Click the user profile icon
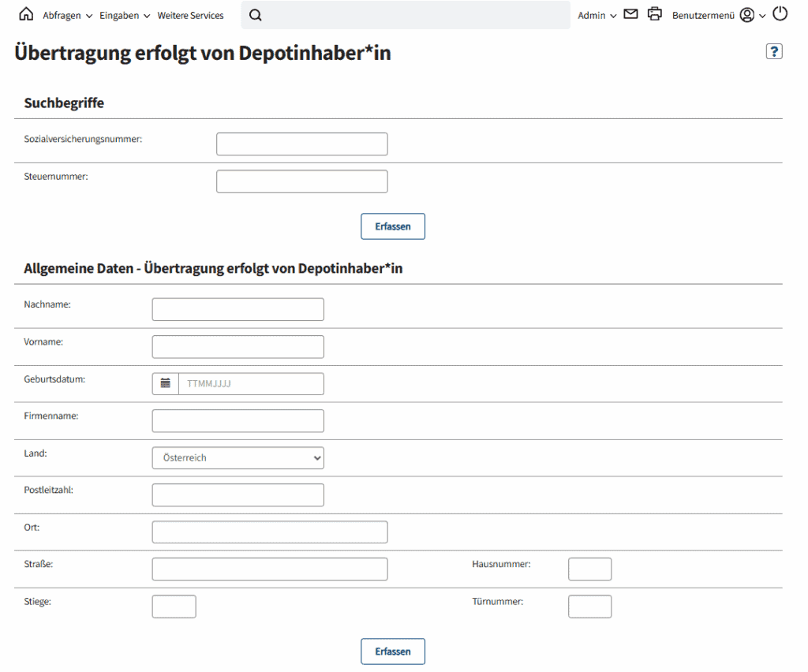The width and height of the screenshot is (808, 672). (x=746, y=15)
